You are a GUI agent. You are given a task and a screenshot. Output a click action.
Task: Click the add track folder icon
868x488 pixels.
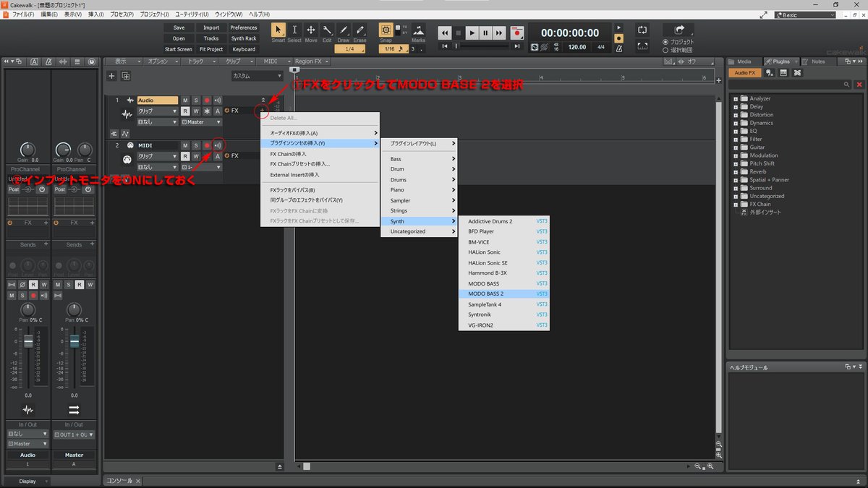[x=126, y=76]
